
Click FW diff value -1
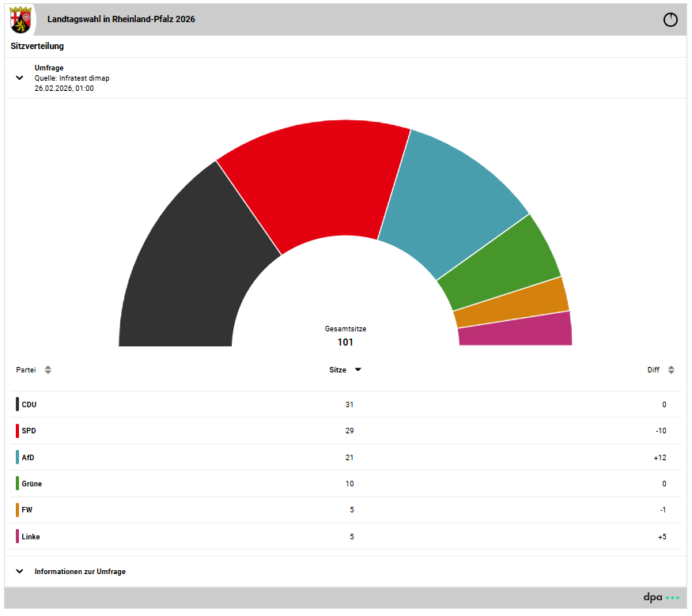coord(663,510)
